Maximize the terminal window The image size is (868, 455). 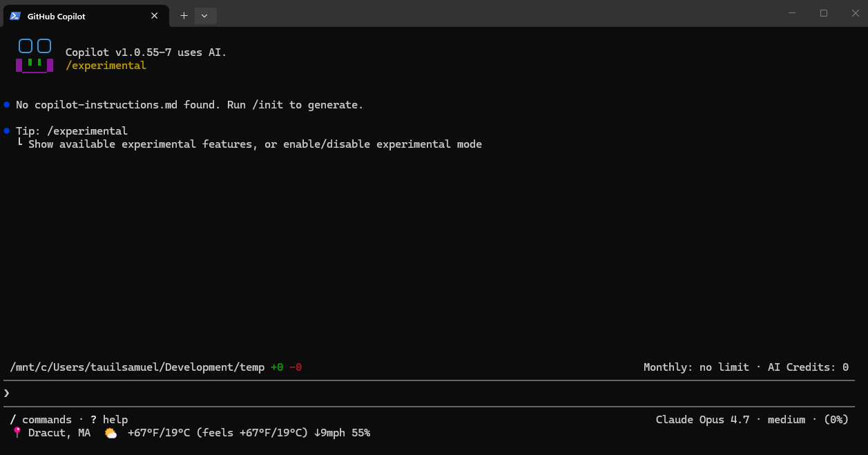point(824,13)
